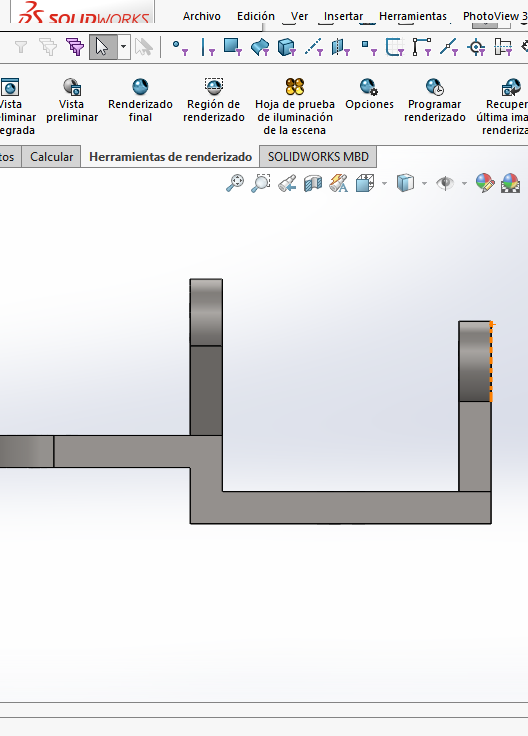Open the Archivo menu
Viewport: 528px width, 736px height.
pyautogui.click(x=202, y=16)
